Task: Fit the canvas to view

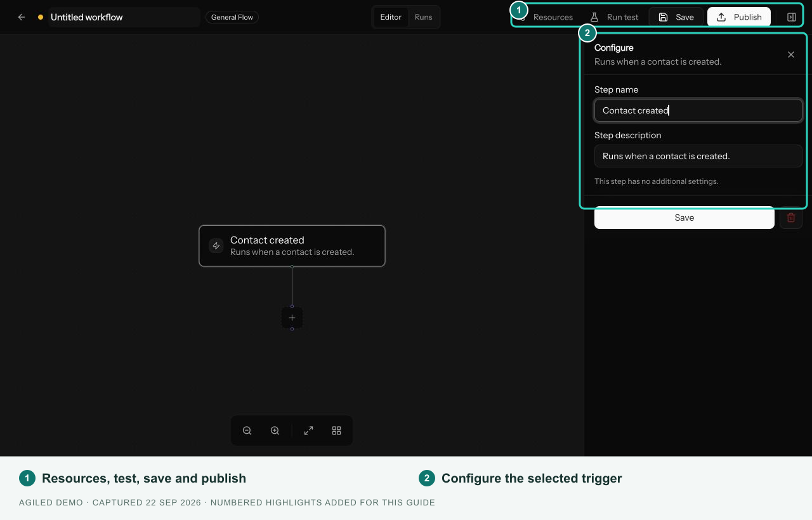Action: coord(309,431)
